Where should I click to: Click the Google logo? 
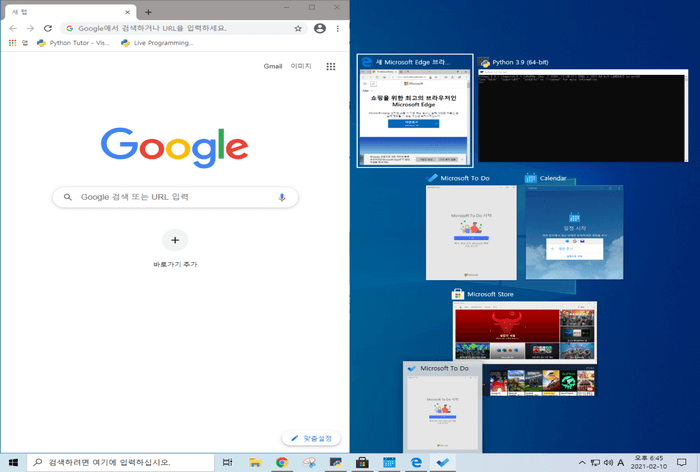click(x=175, y=147)
